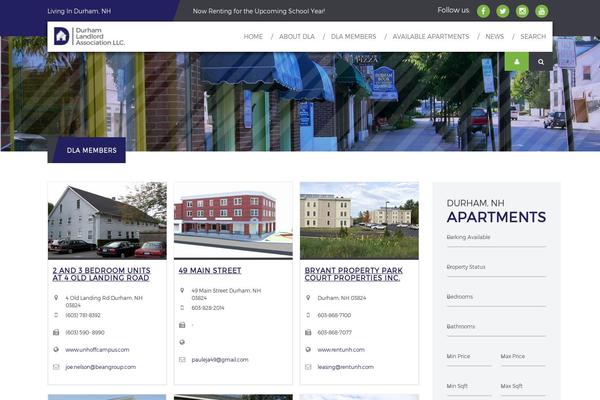This screenshot has height=400, width=600.
Task: Open the Twitter follow icon
Action: tap(502, 11)
